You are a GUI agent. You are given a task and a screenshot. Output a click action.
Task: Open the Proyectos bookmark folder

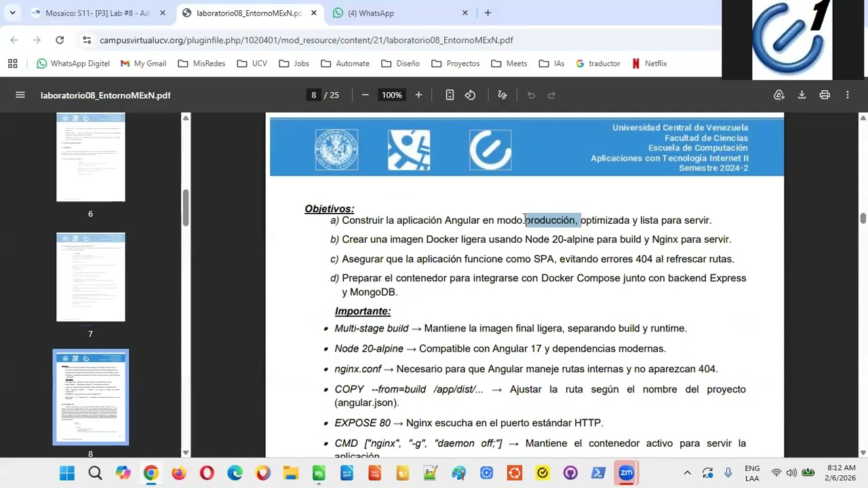(456, 63)
